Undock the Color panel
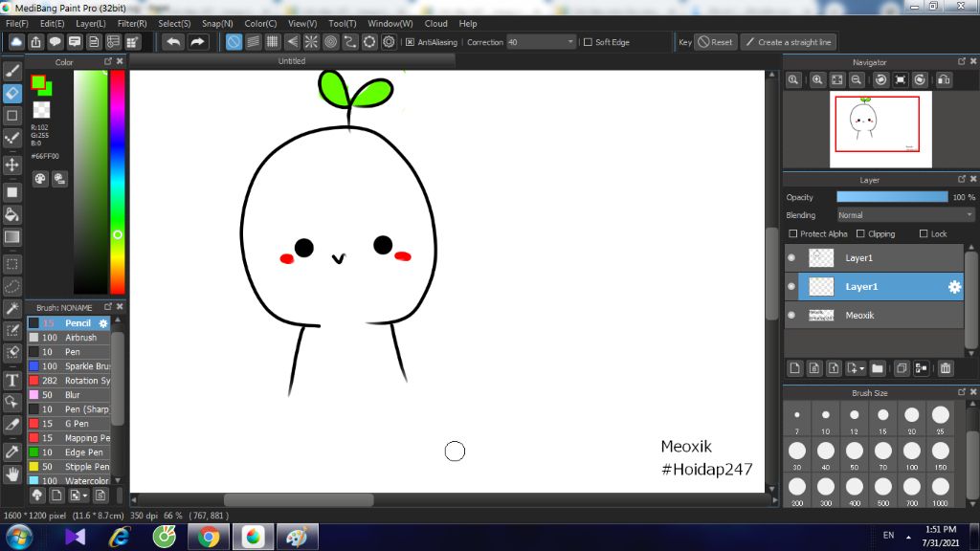Screen dimensions: 980x551 tap(107, 61)
